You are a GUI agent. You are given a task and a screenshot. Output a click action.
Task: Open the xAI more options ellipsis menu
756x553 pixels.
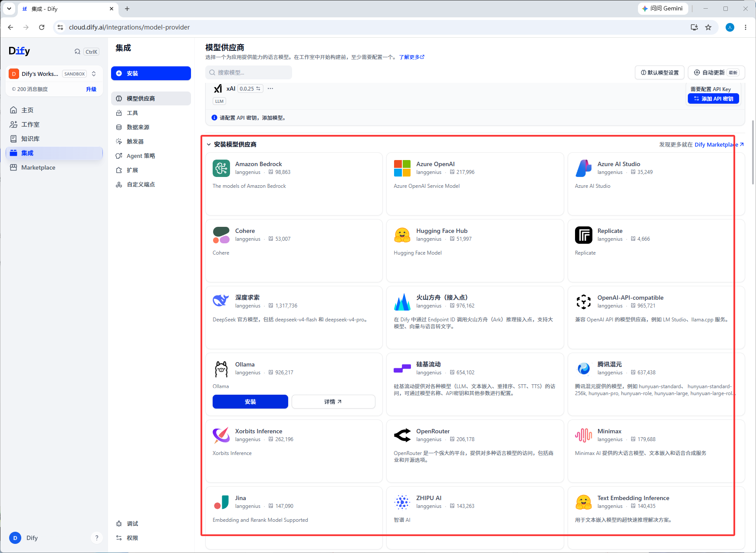point(270,88)
